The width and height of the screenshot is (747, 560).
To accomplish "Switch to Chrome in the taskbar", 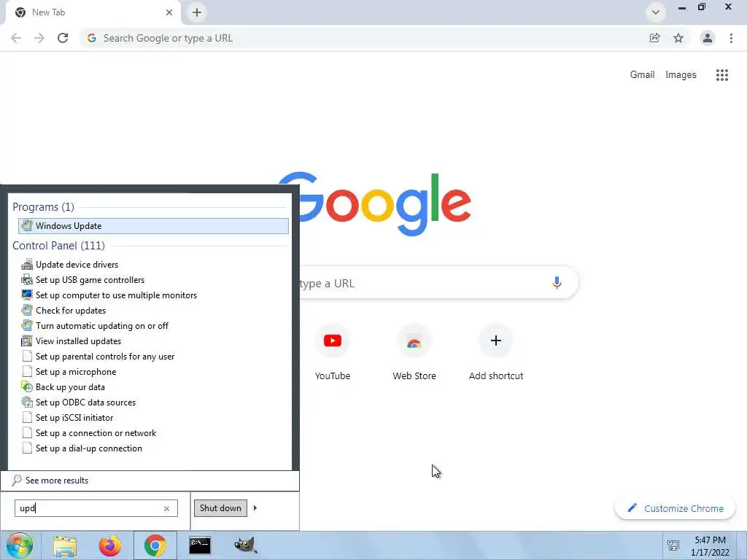I will pyautogui.click(x=155, y=545).
